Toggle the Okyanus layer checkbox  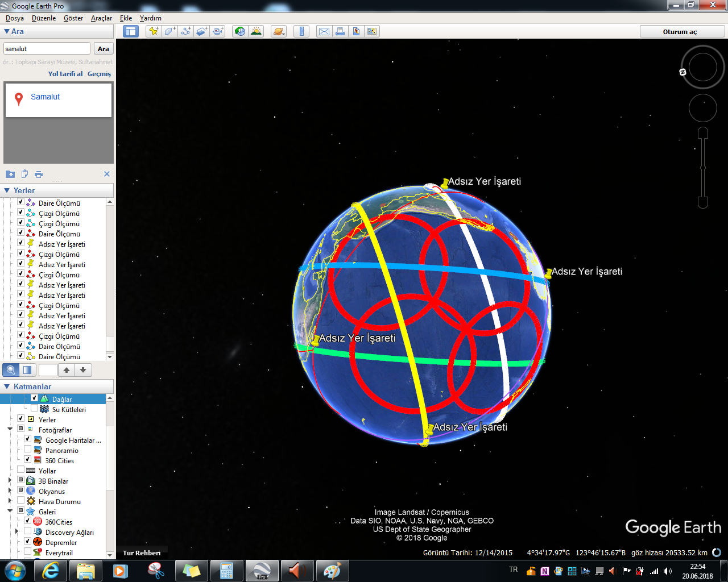[20, 490]
